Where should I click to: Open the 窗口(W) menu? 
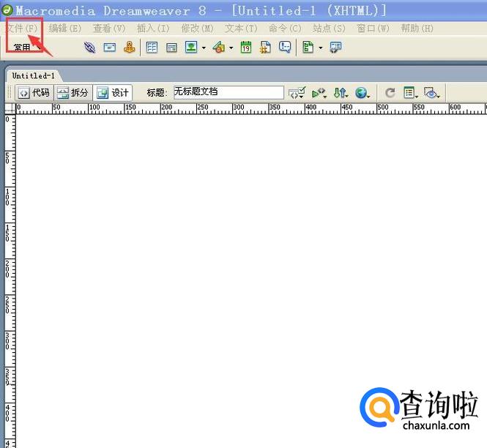(x=373, y=29)
